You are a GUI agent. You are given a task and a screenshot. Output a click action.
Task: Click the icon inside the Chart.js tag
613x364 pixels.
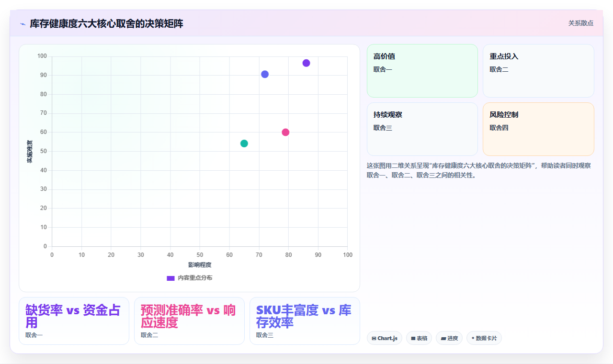click(x=374, y=338)
